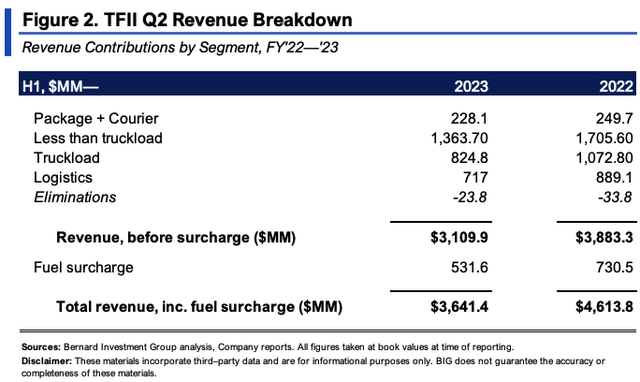Click the Figure 2 TFII Q2 Revenue Breakdown title
Screen dimensions: 640x382
pyautogui.click(x=187, y=20)
